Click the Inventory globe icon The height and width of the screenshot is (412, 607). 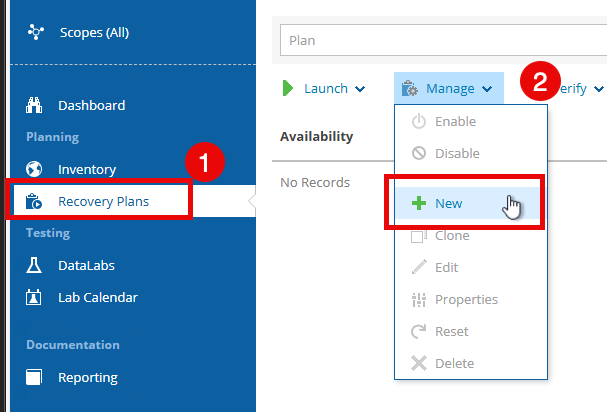[x=34, y=169]
